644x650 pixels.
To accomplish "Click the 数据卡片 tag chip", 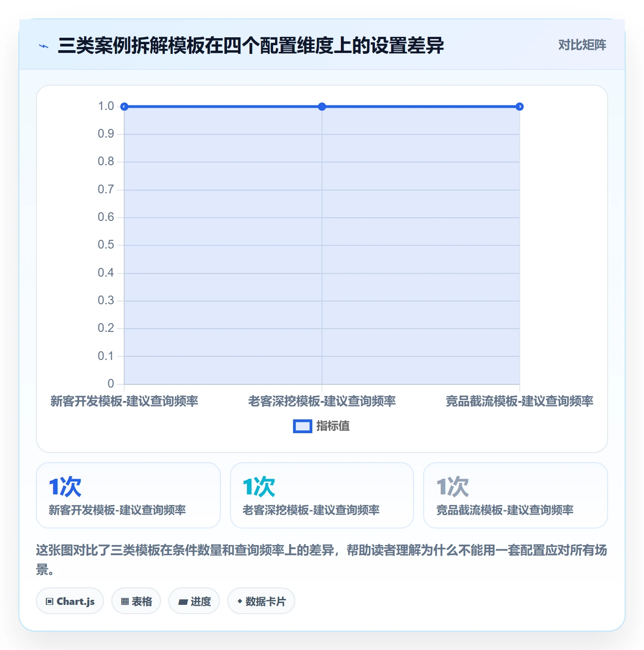I will [261, 601].
